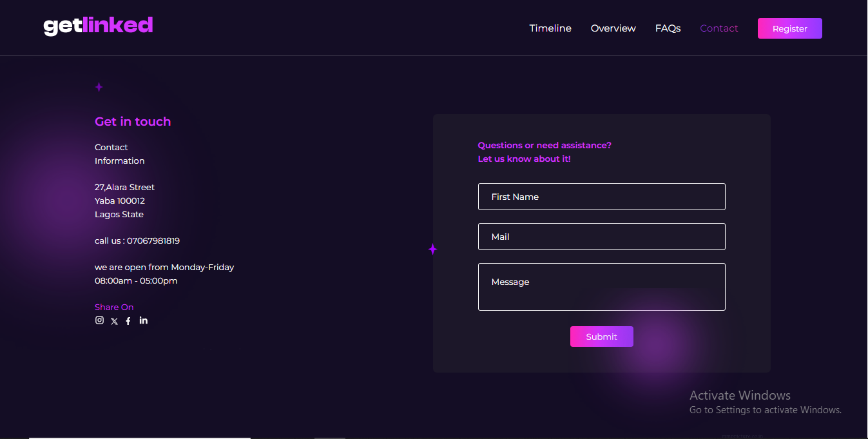Screen dimensions: 868x439
Task: Click the Submit button
Action: pyautogui.click(x=602, y=337)
